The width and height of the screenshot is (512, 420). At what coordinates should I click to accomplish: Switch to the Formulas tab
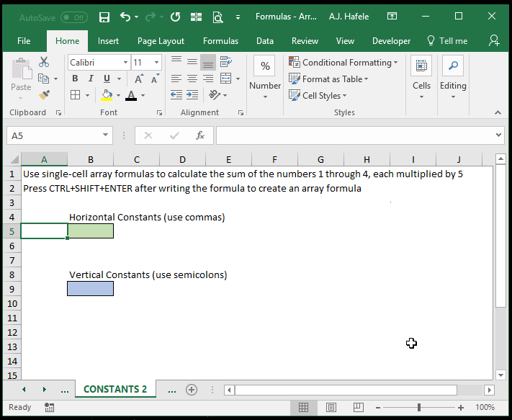221,41
